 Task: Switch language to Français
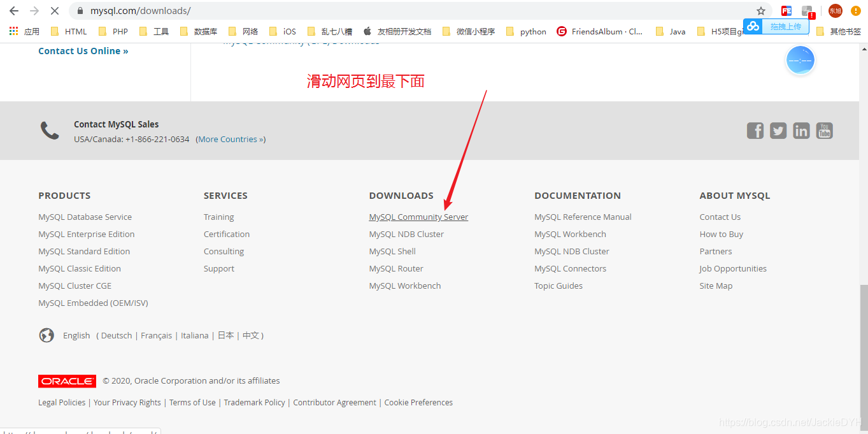(157, 335)
